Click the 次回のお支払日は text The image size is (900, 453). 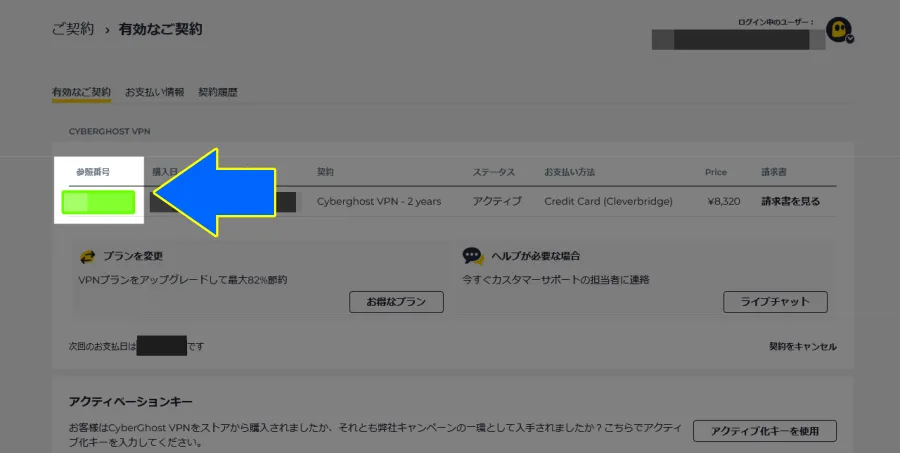(103, 347)
